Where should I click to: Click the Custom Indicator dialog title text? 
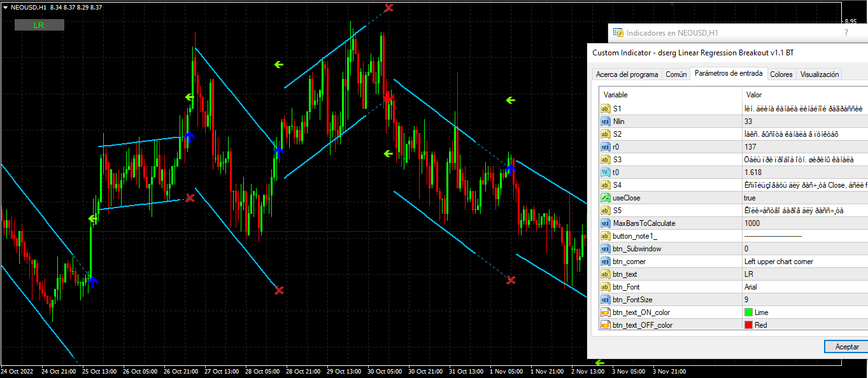point(693,53)
